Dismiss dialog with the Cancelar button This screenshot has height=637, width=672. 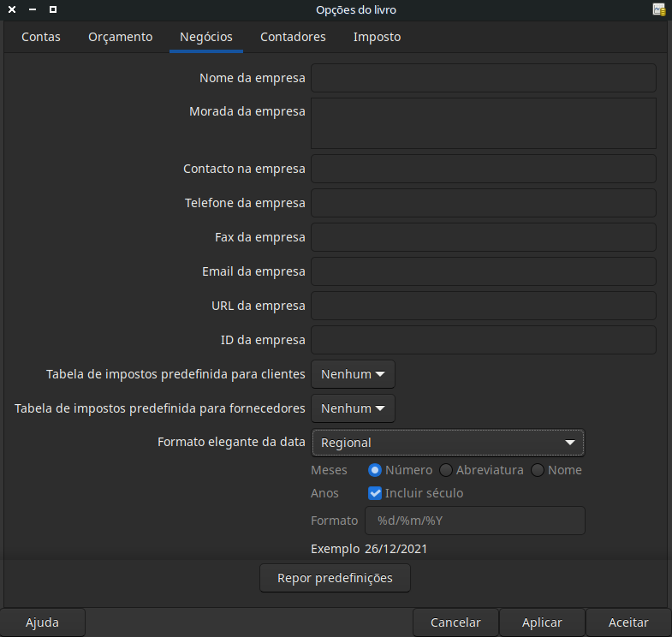[x=455, y=622]
